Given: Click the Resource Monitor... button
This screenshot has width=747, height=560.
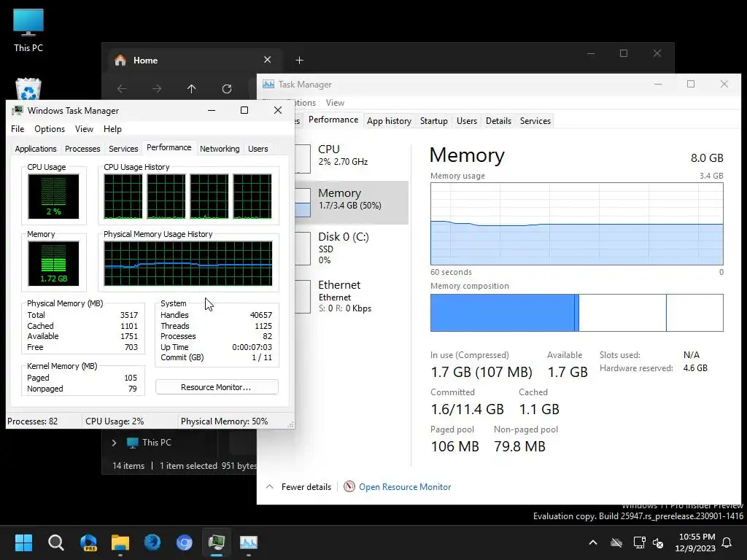Looking at the screenshot, I should (217, 387).
